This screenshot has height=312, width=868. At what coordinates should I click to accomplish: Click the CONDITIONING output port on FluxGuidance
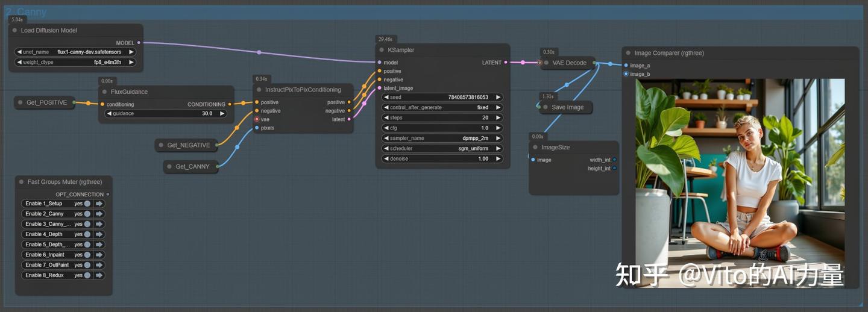[230, 104]
